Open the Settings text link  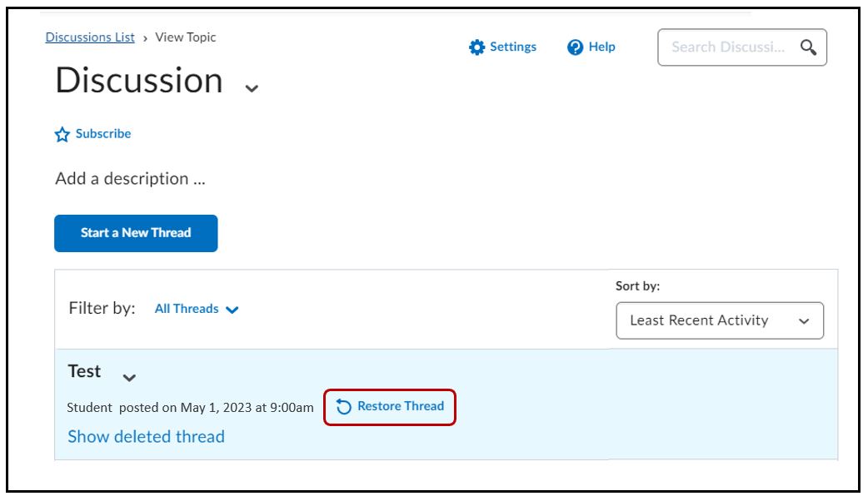pyautogui.click(x=513, y=47)
